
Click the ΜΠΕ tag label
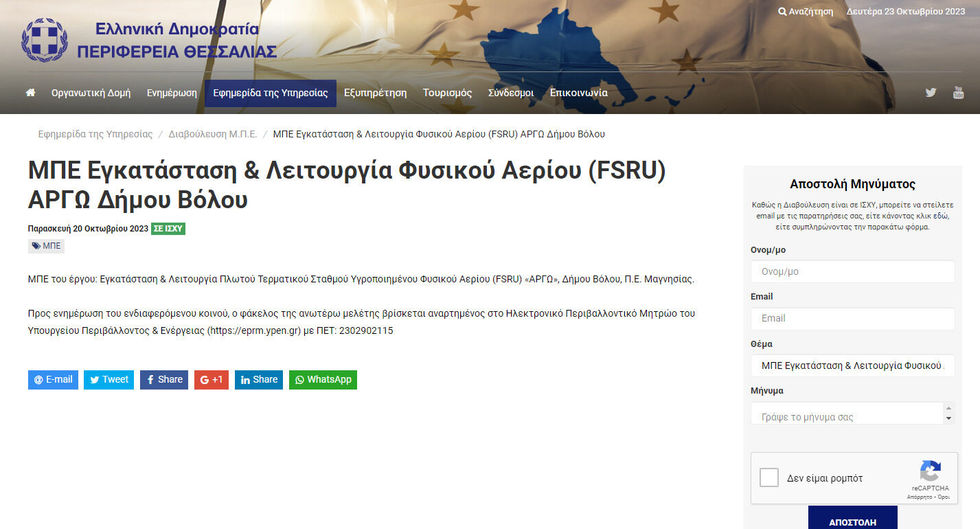tap(46, 246)
